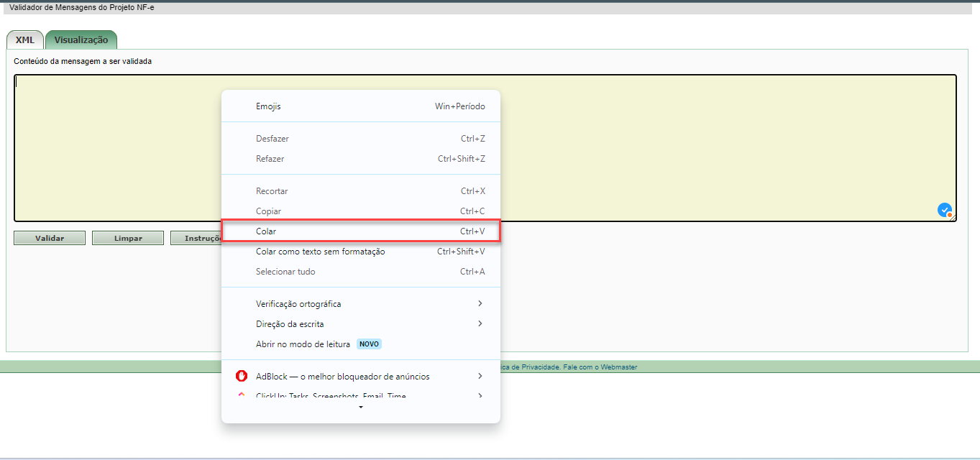This screenshot has height=460, width=980.
Task: Open the Direção da escrita submenu
Action: point(361,324)
